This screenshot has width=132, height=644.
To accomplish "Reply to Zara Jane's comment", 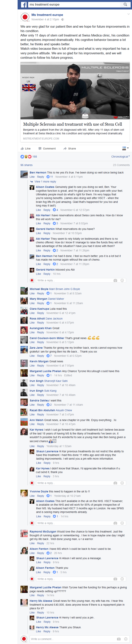I will (40, 356).
